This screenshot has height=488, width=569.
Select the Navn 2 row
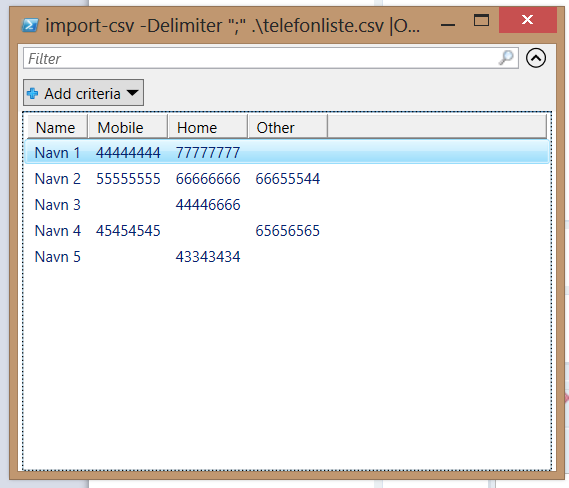[287, 179]
